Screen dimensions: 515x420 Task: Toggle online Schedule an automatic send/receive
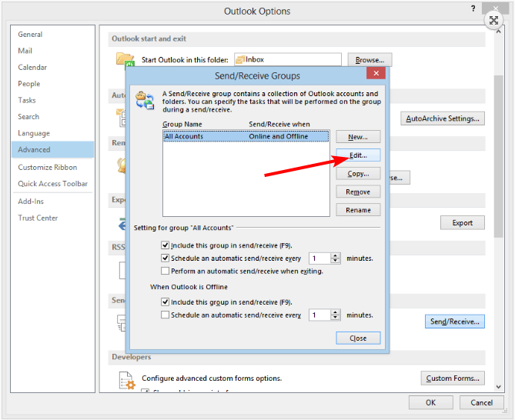pyautogui.click(x=166, y=258)
